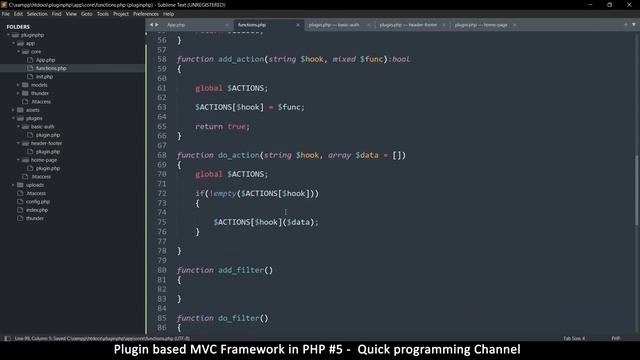Click line number 58 in gutter
The height and width of the screenshot is (360, 640).
pos(162,59)
